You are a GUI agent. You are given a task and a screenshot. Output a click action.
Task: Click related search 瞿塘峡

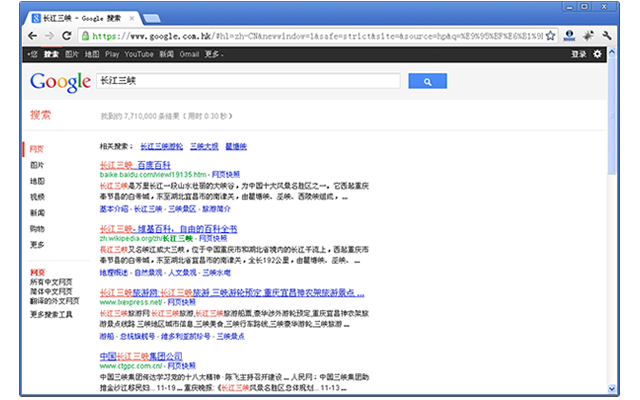click(x=236, y=146)
